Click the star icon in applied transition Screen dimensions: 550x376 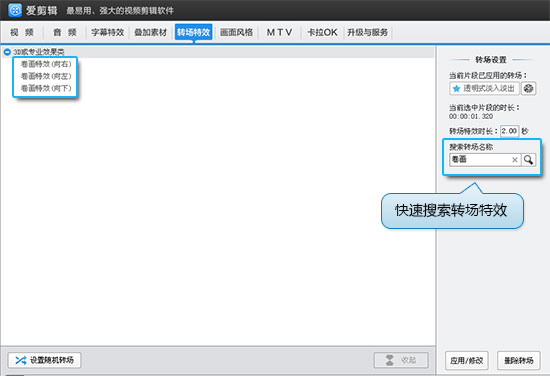click(456, 89)
